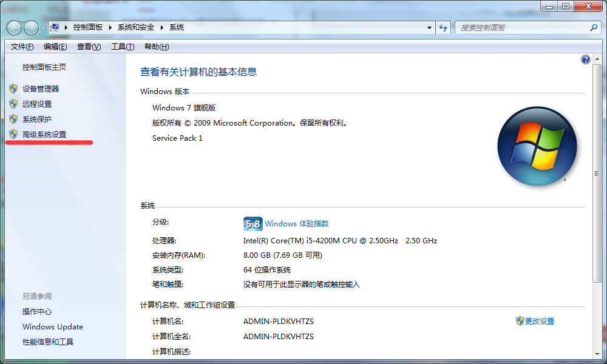Viewport: 607px width, 364px height.
Task: Select the Windows 7 旗舰版 text
Action: click(x=184, y=108)
